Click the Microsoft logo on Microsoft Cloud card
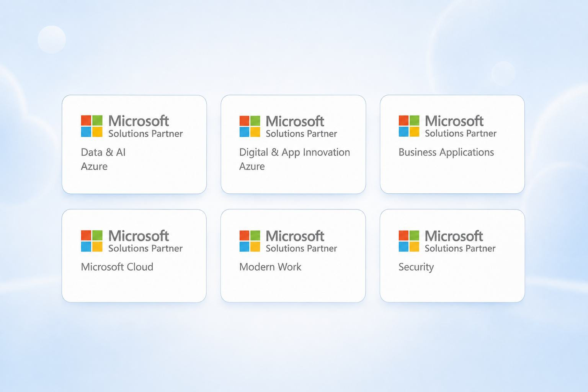Image resolution: width=588 pixels, height=392 pixels. click(x=92, y=241)
